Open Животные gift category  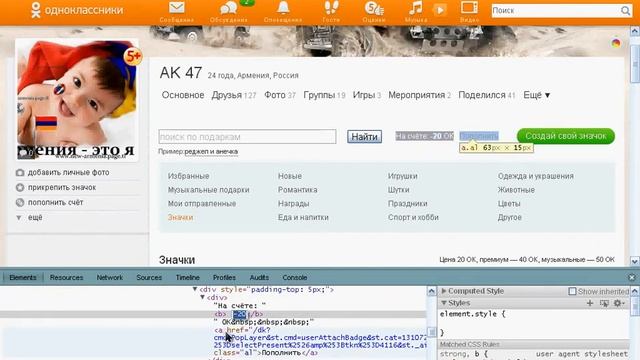pyautogui.click(x=516, y=190)
